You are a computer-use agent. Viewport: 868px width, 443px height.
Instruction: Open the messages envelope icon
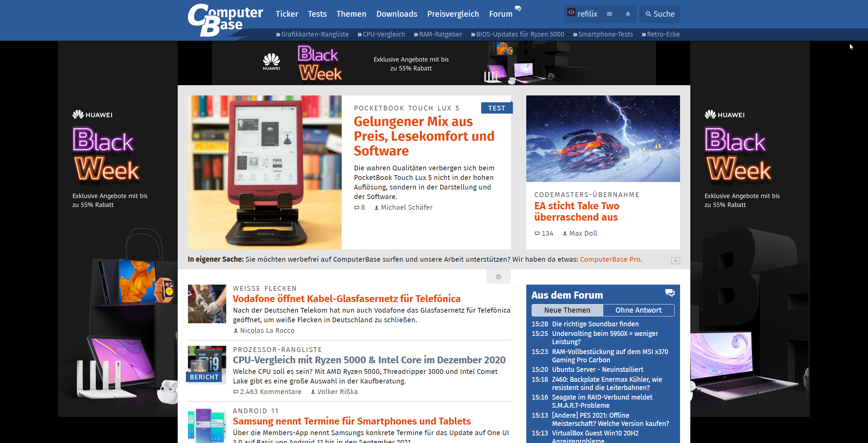(x=609, y=14)
